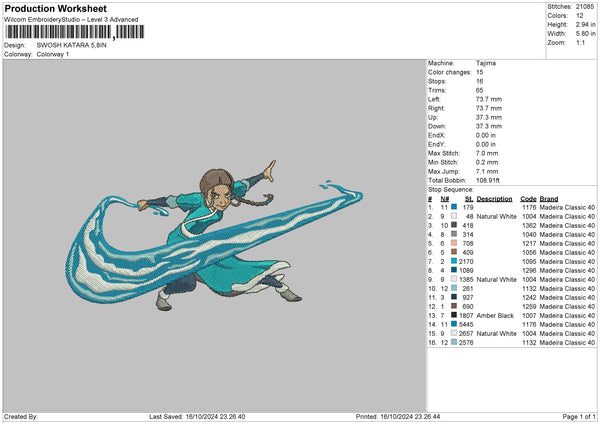This screenshot has width=600, height=424.
Task: Pick the white swatch in stop row 15
Action: point(454,333)
